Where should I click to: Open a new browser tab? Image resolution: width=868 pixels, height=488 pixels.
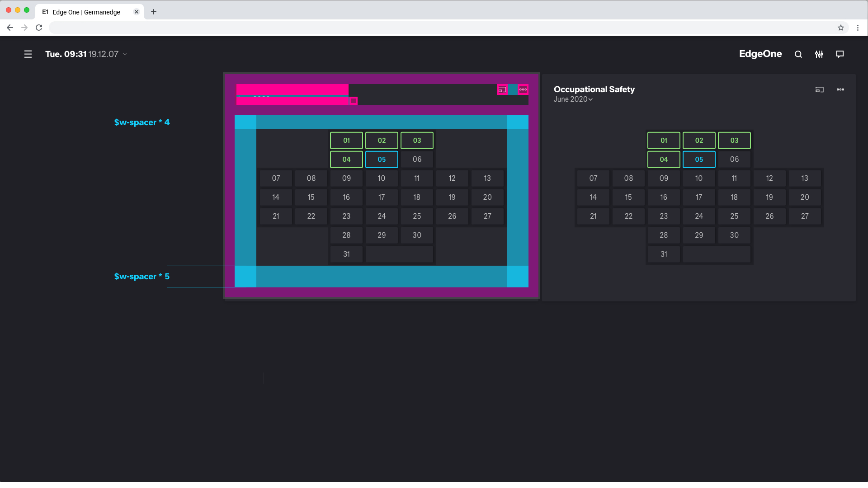[154, 12]
